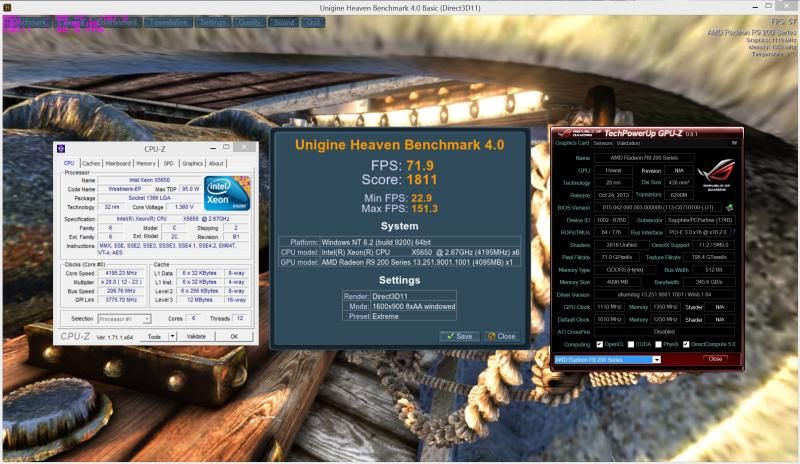Maximize the CPU-Z window

click(x=226, y=148)
